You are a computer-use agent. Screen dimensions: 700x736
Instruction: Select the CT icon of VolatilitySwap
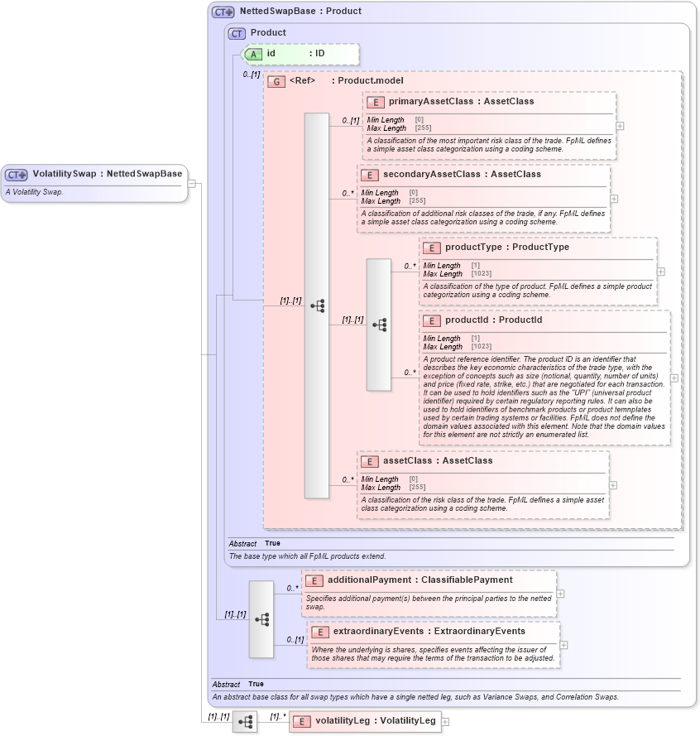[x=15, y=175]
